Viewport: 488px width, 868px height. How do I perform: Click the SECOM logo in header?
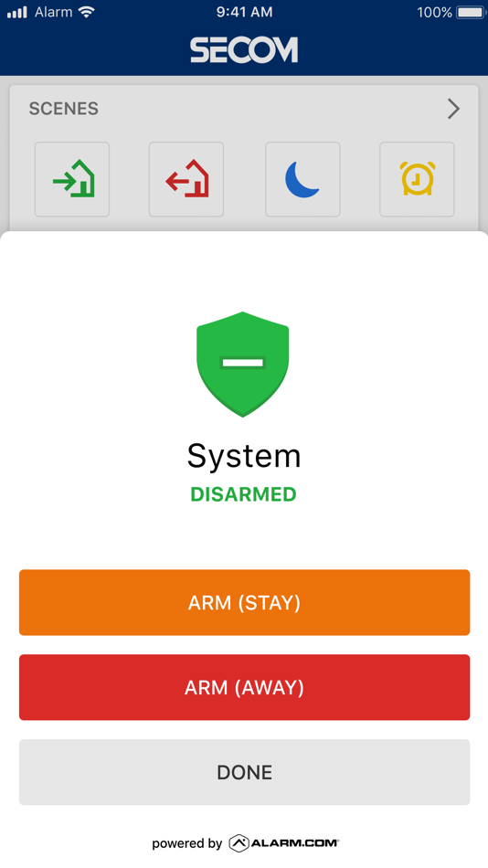(x=244, y=50)
